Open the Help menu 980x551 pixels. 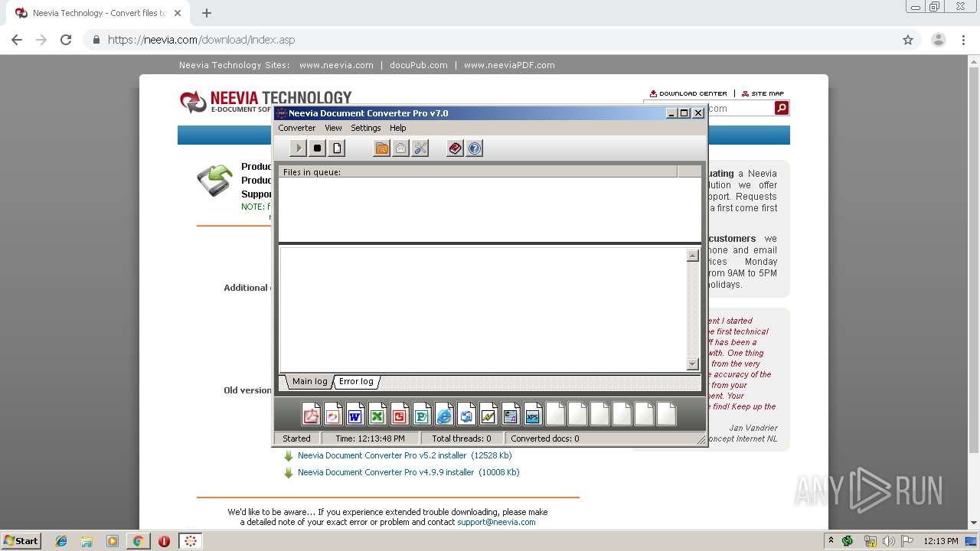(397, 128)
